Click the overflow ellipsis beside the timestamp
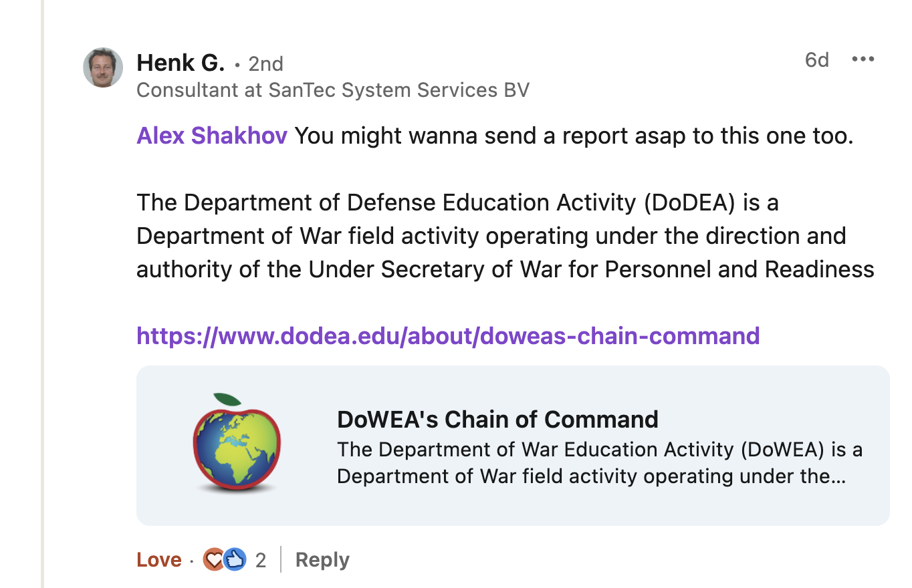Image resolution: width=912 pixels, height=588 pixels. point(863,59)
